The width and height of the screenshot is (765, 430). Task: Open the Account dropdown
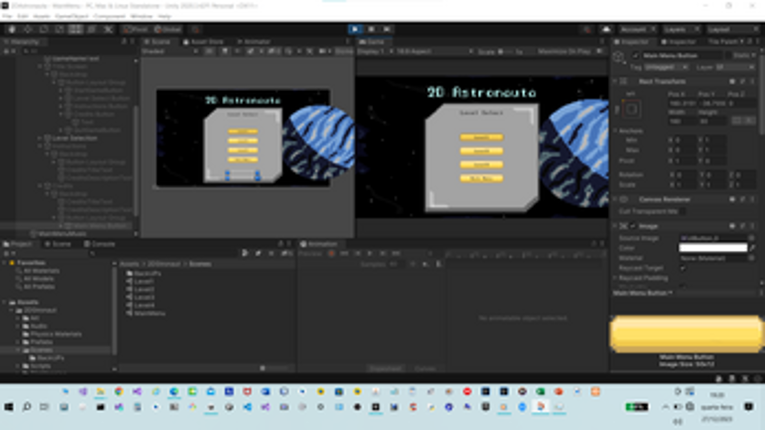(639, 29)
